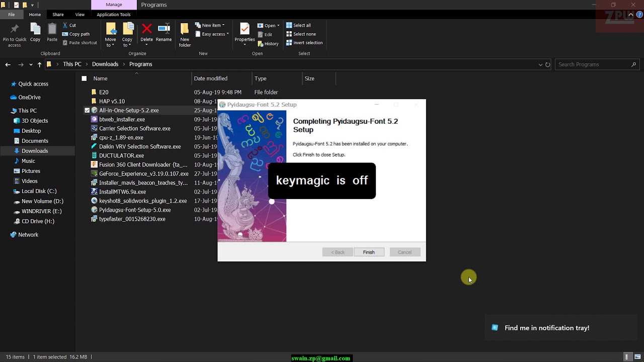Click the red Delete icon
The height and width of the screenshot is (362, 644).
click(x=146, y=28)
